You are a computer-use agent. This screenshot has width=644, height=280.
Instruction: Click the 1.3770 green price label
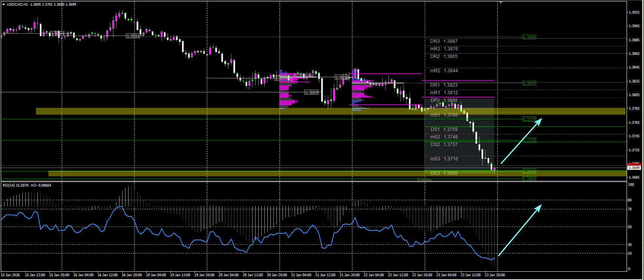point(529,119)
